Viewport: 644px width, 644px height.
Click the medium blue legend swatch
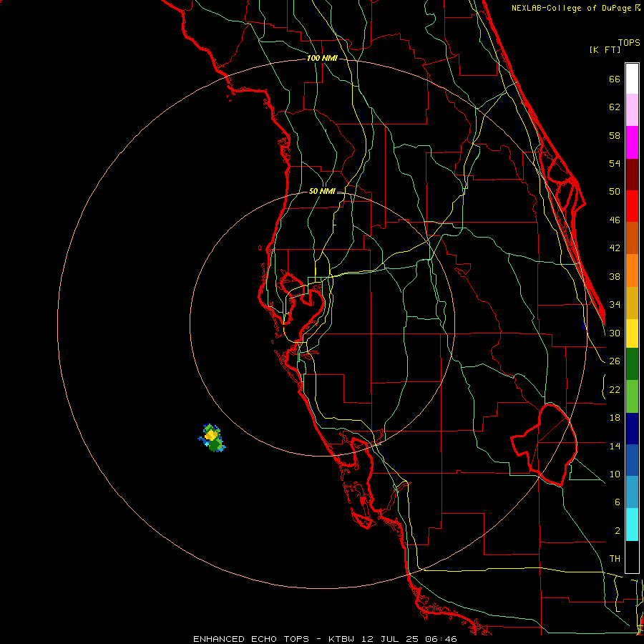pos(632,460)
